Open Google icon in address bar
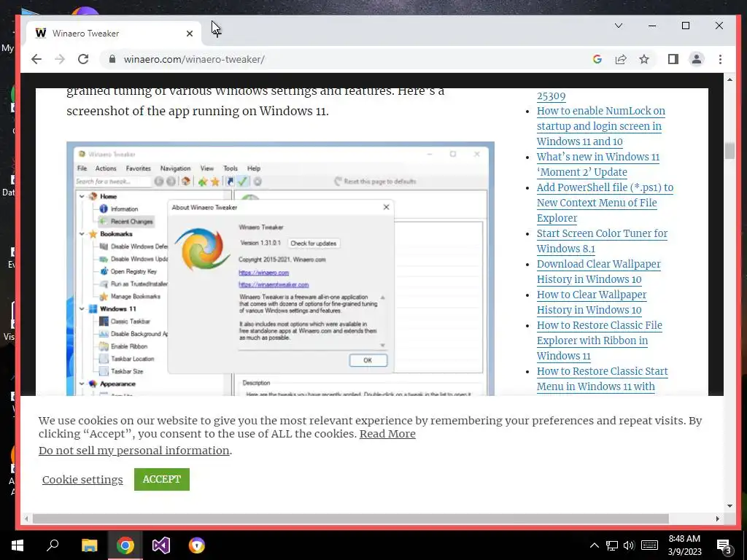747x560 pixels. coord(597,59)
